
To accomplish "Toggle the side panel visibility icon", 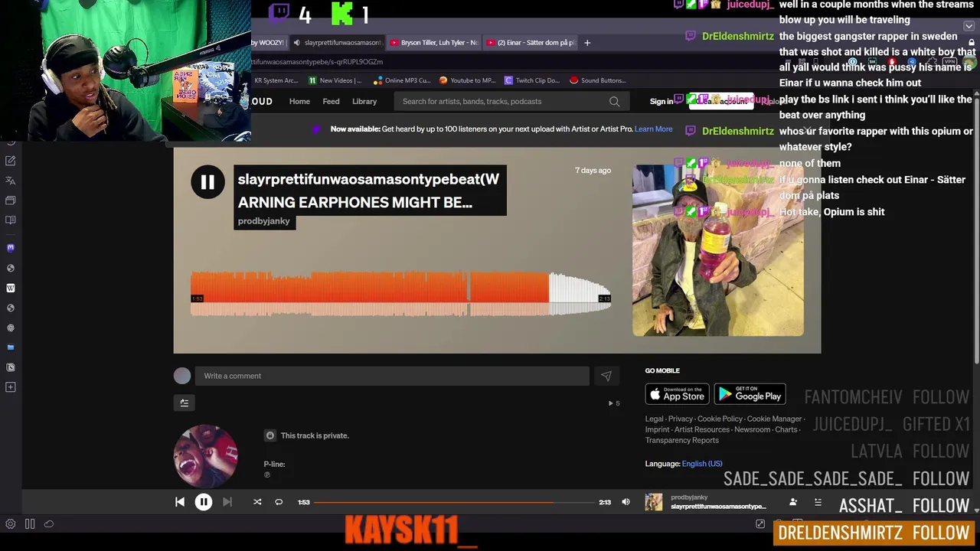I will (x=30, y=524).
